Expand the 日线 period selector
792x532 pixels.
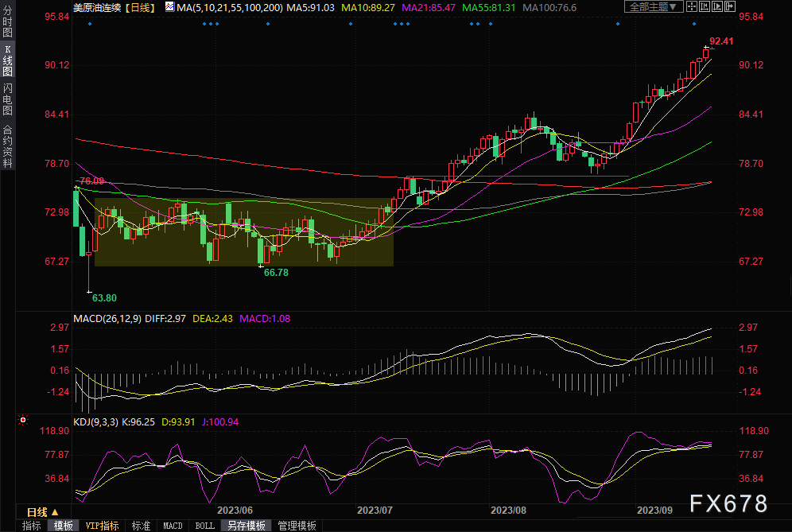(x=42, y=512)
